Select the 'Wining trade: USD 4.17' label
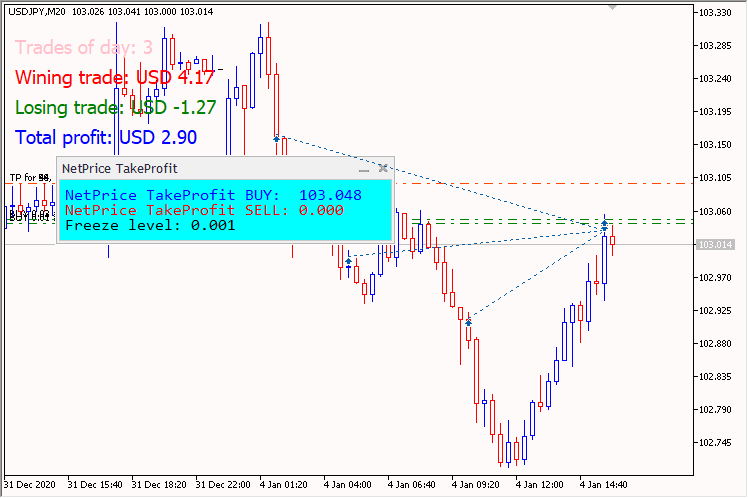 114,77
